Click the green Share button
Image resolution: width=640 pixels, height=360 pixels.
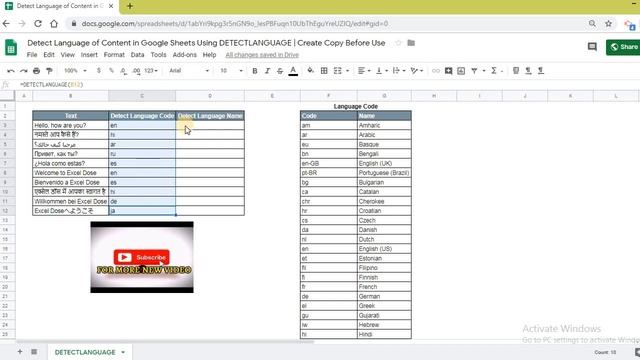coord(623,47)
